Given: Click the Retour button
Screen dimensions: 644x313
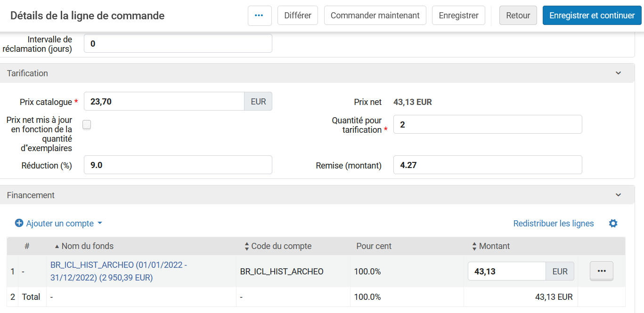Looking at the screenshot, I should click(x=518, y=16).
